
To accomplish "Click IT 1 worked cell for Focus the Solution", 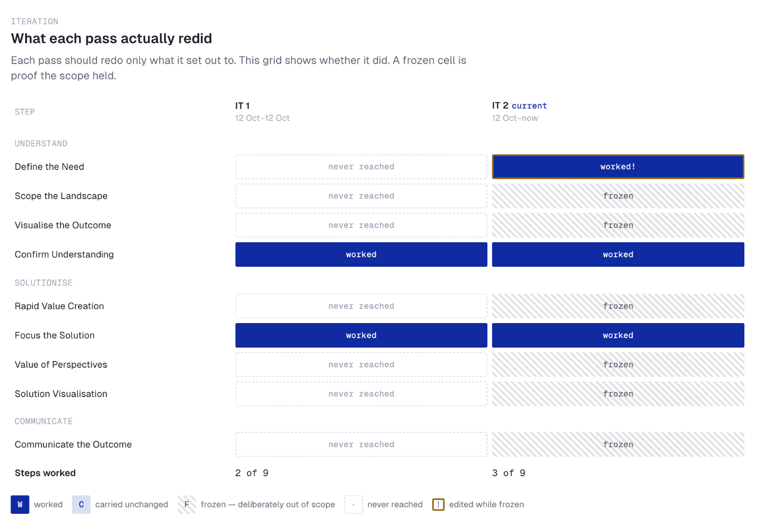I will (361, 336).
